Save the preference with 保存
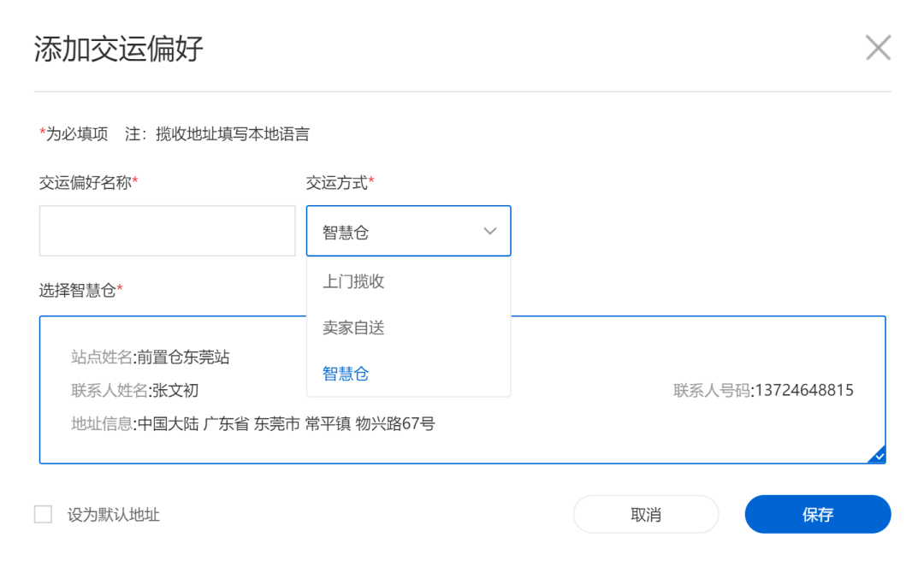This screenshot has width=924, height=561. point(817,514)
